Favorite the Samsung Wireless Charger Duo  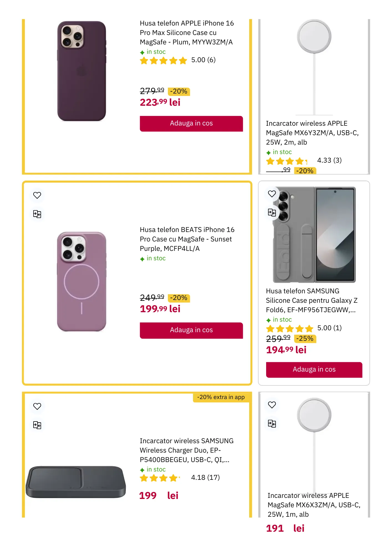click(37, 406)
